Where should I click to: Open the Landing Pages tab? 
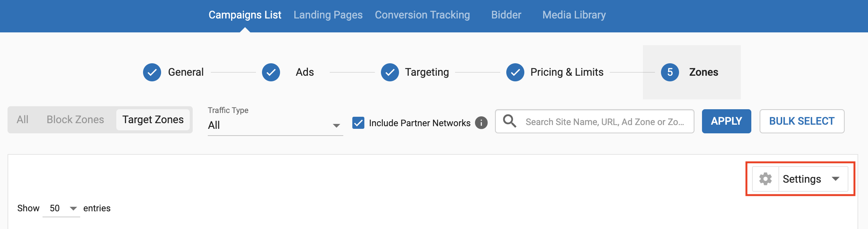coord(328,15)
